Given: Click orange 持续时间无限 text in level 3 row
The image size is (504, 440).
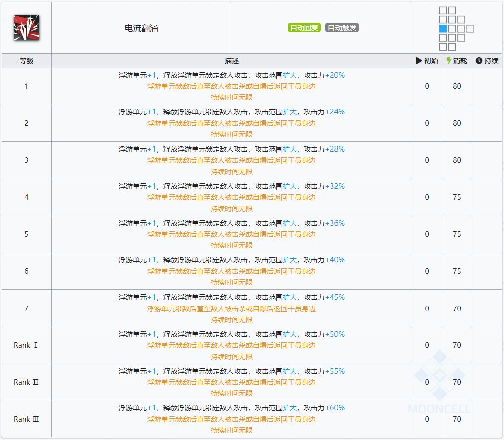Looking at the screenshot, I should point(231,172).
